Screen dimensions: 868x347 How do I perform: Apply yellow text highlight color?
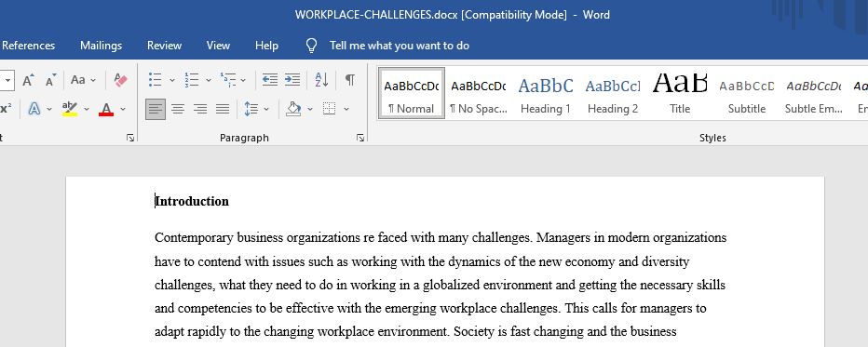(70, 109)
